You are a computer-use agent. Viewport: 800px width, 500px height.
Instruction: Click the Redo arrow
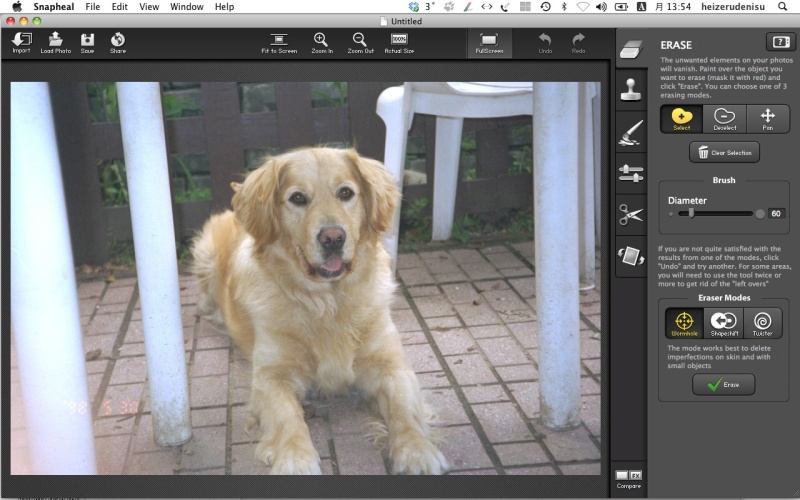pos(579,43)
